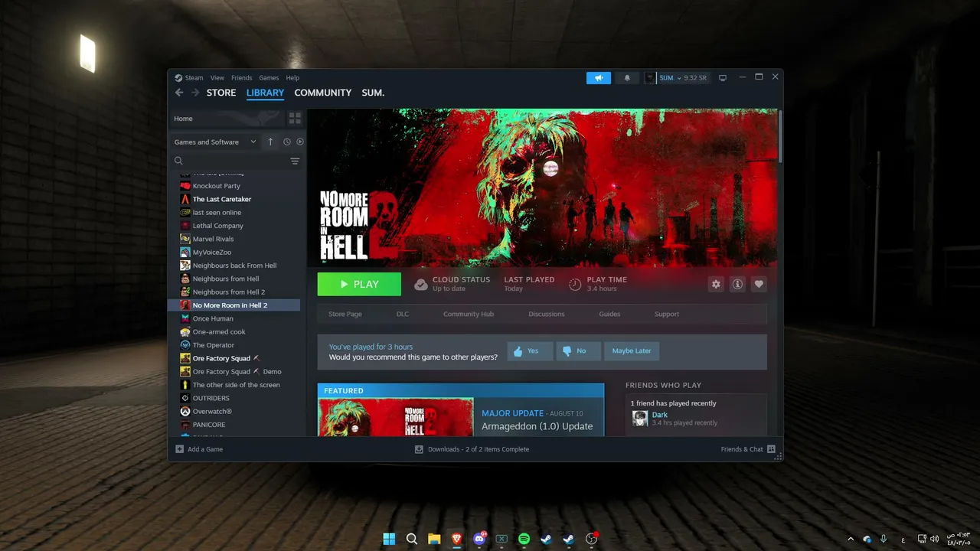Open the Windows Start menu

click(390, 539)
